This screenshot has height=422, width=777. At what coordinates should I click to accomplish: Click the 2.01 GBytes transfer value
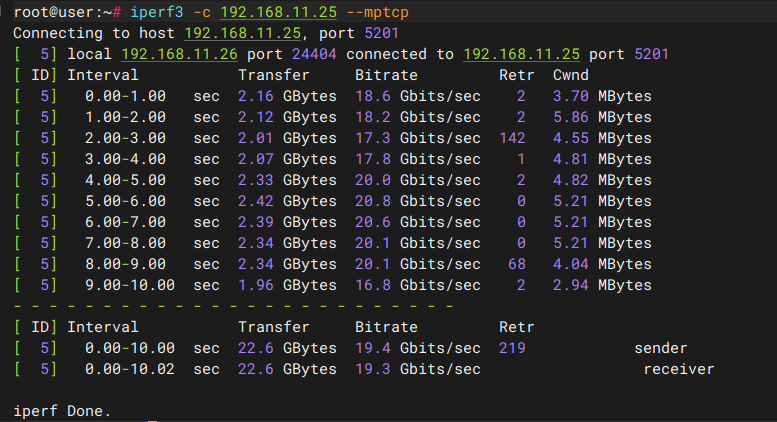[287, 138]
